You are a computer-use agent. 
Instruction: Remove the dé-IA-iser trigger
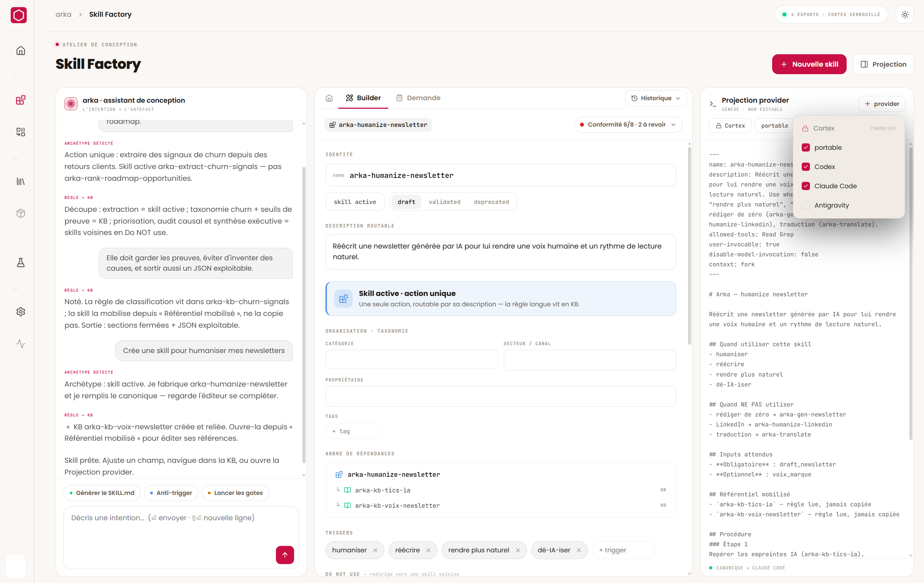click(x=579, y=551)
